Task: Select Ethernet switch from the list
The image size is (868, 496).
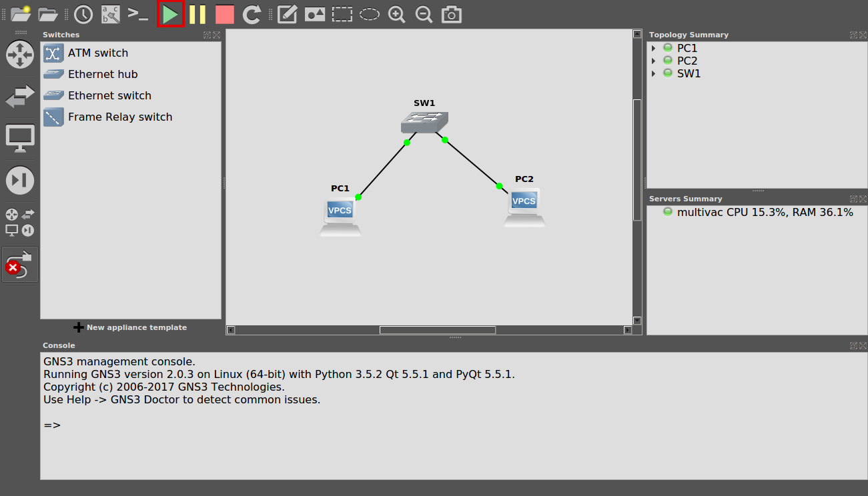Action: click(131, 96)
